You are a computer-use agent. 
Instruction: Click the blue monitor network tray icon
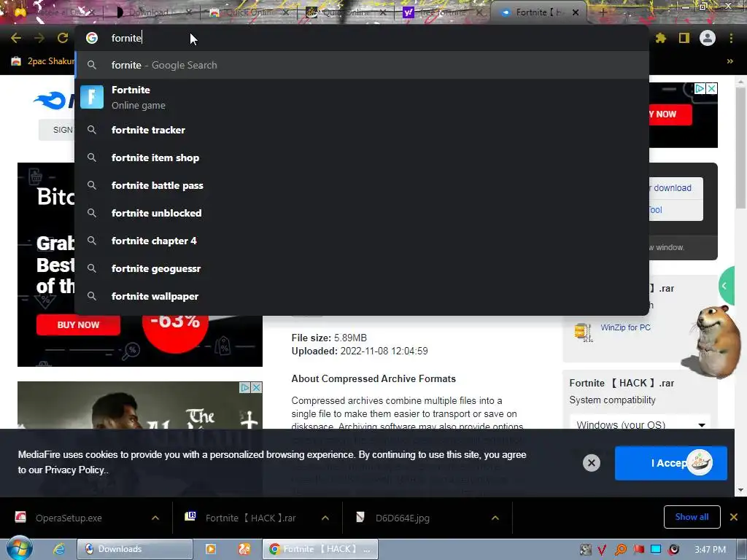click(x=656, y=550)
